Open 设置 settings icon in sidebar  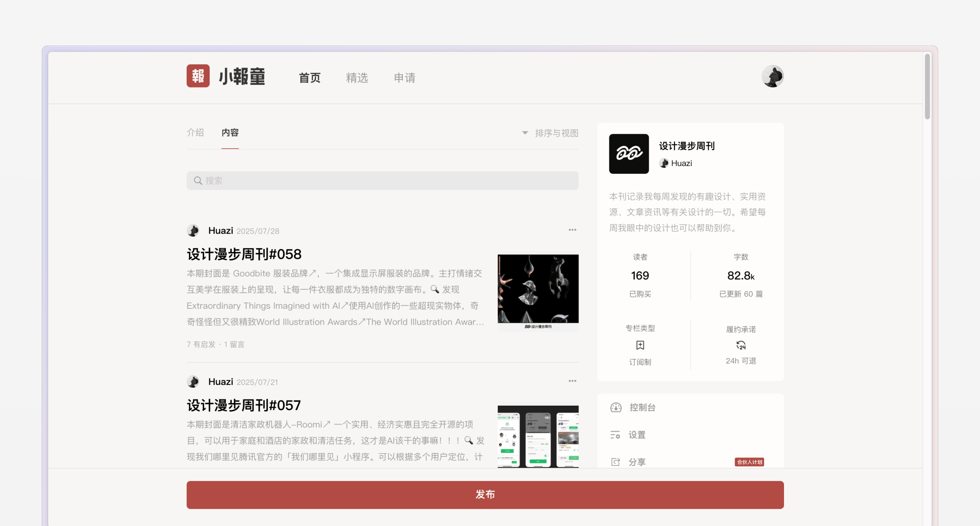pos(615,435)
